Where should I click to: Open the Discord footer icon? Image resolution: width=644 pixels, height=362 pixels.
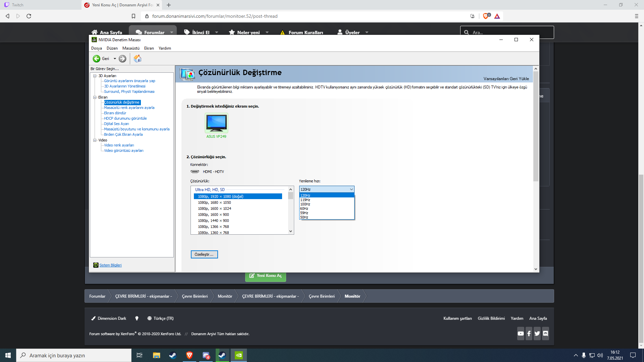point(546,334)
